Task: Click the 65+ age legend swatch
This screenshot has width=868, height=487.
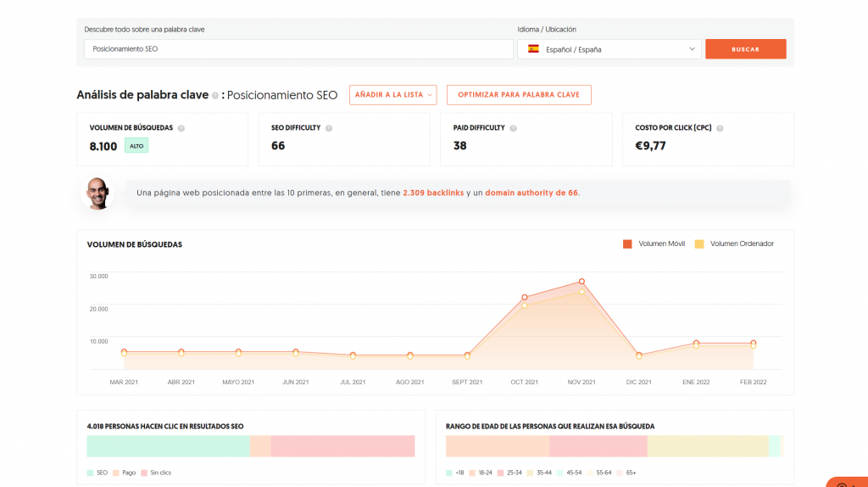Action: point(620,473)
